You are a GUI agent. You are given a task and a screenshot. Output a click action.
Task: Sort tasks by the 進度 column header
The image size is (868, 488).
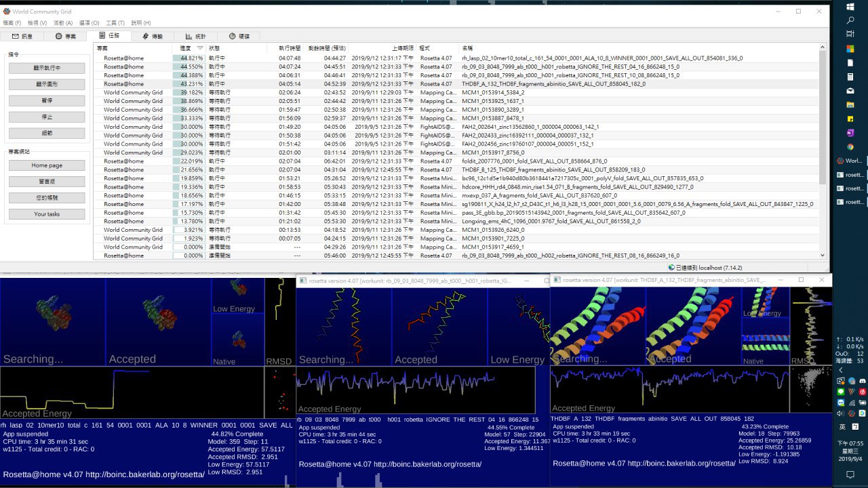pyautogui.click(x=189, y=48)
